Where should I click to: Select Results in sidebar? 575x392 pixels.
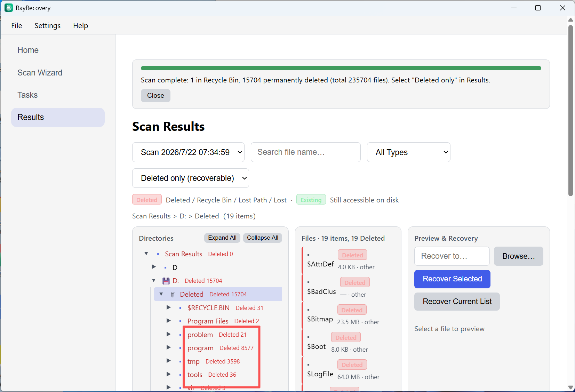[58, 117]
